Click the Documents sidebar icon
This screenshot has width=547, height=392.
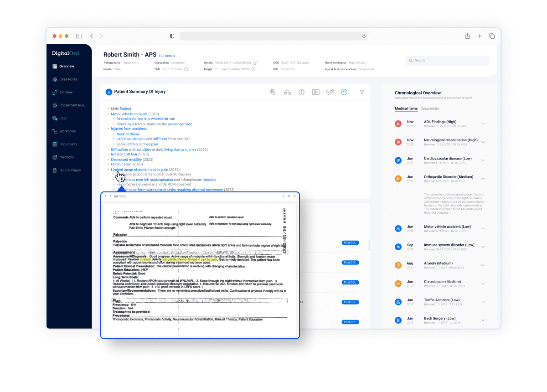pyautogui.click(x=55, y=144)
